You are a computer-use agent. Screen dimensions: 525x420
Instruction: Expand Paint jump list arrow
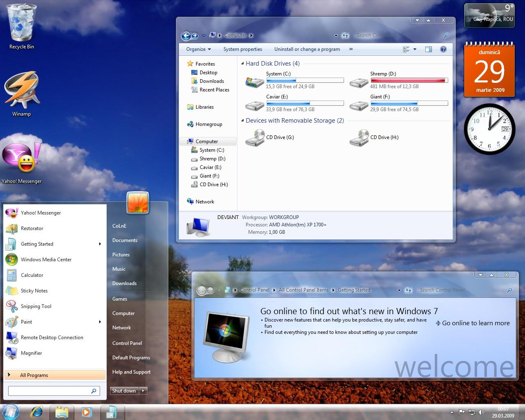100,322
